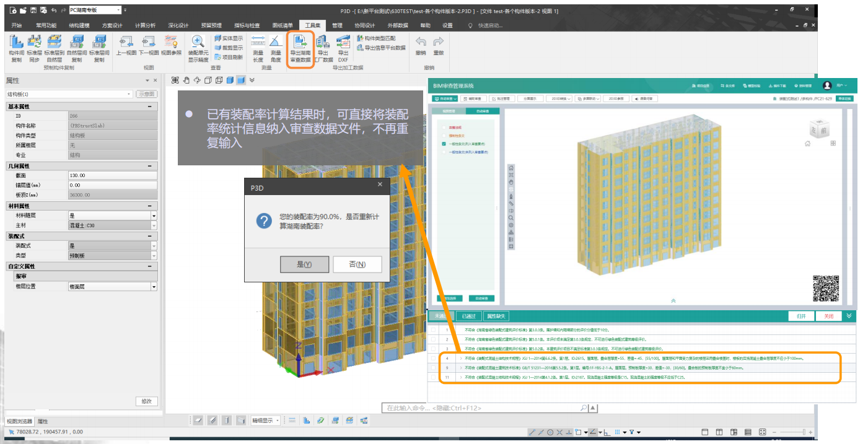Open the 材料随层 dropdown

click(x=154, y=215)
